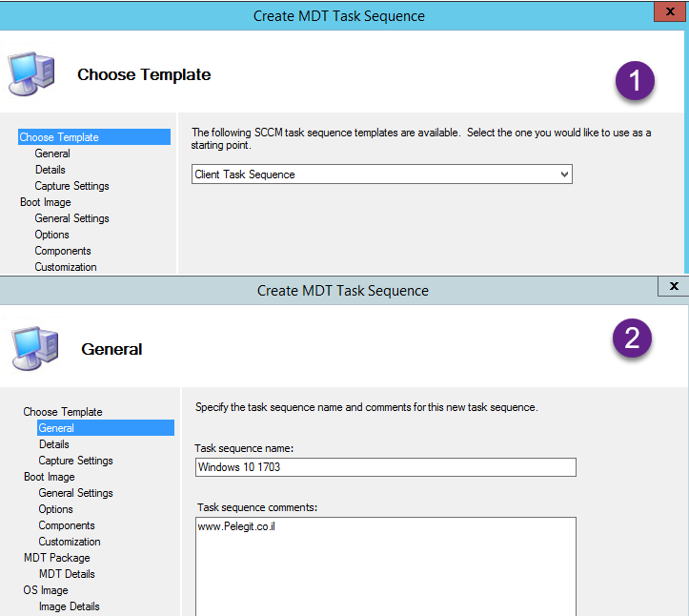
Task: Select Options in bottom wizard sidebar
Action: pos(56,509)
